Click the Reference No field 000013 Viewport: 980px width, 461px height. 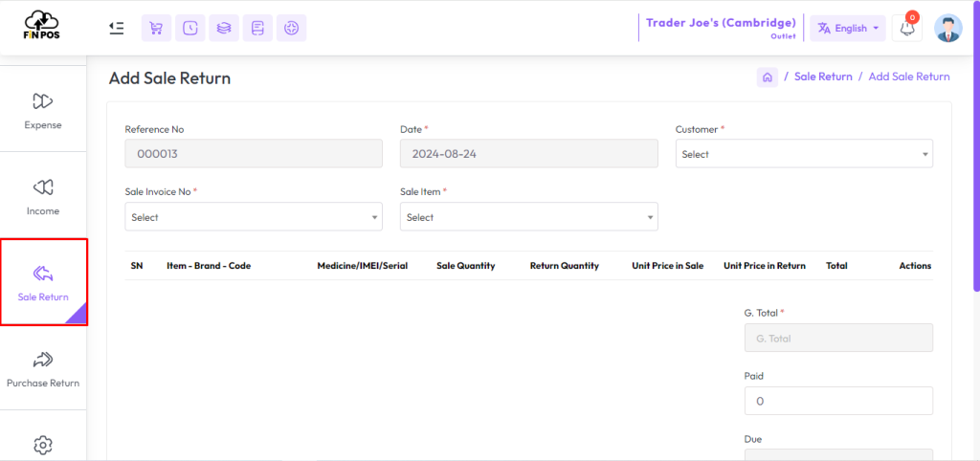254,154
